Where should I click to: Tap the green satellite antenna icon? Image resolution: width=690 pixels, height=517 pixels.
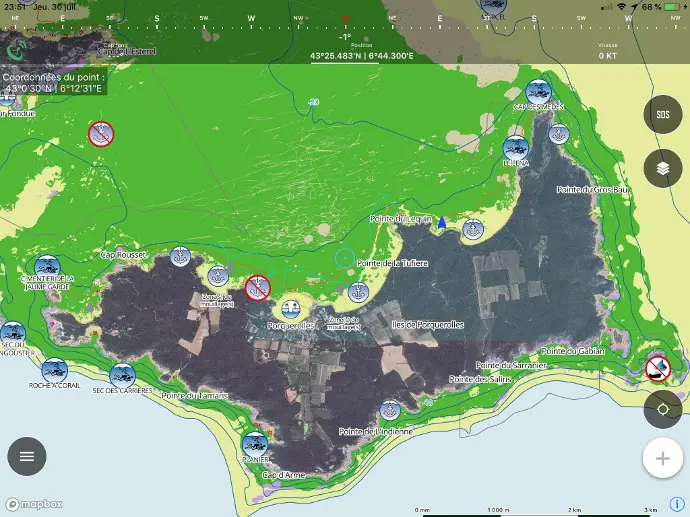click(16, 50)
